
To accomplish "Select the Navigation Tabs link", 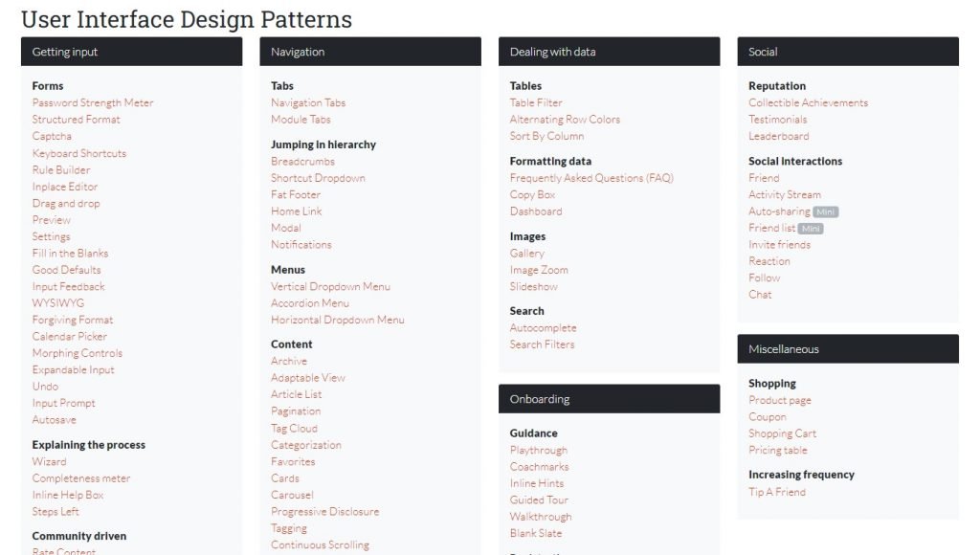I will pyautogui.click(x=308, y=102).
